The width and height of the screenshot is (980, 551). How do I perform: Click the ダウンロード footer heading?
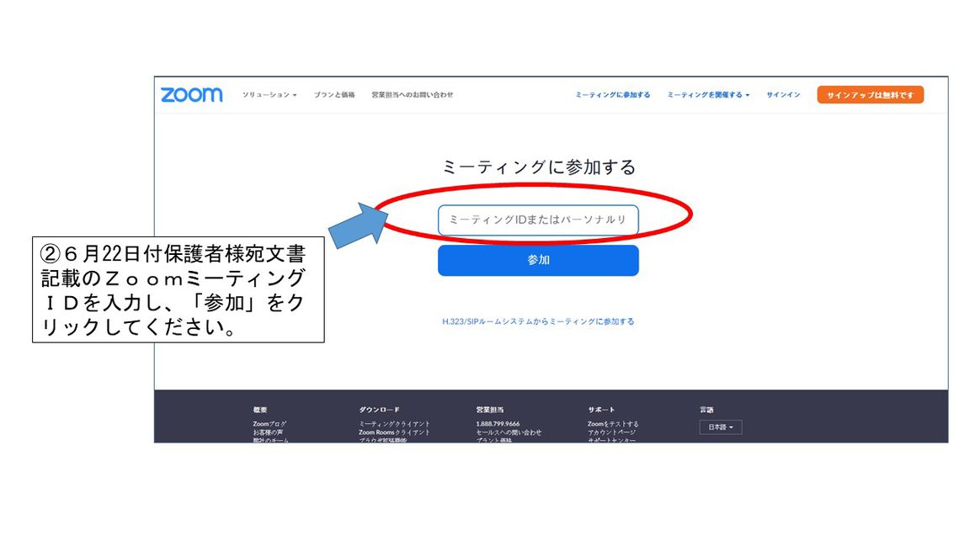(379, 410)
